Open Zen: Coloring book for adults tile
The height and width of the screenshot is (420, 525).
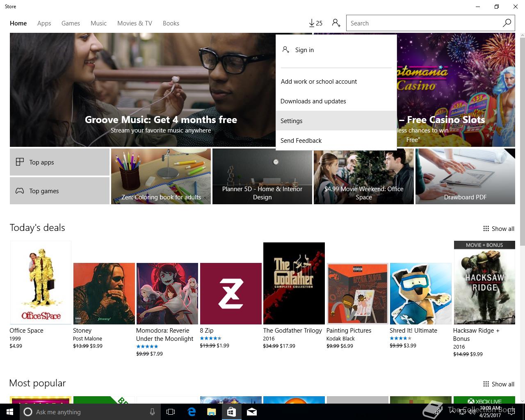[x=161, y=176]
